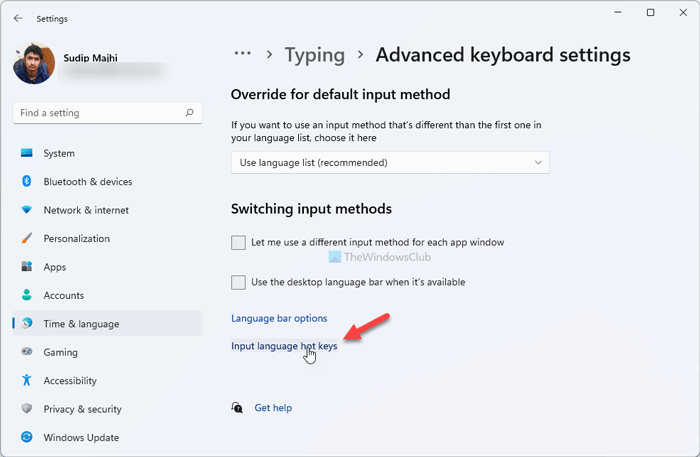Toggle the desktop language bar checkbox

coord(238,282)
